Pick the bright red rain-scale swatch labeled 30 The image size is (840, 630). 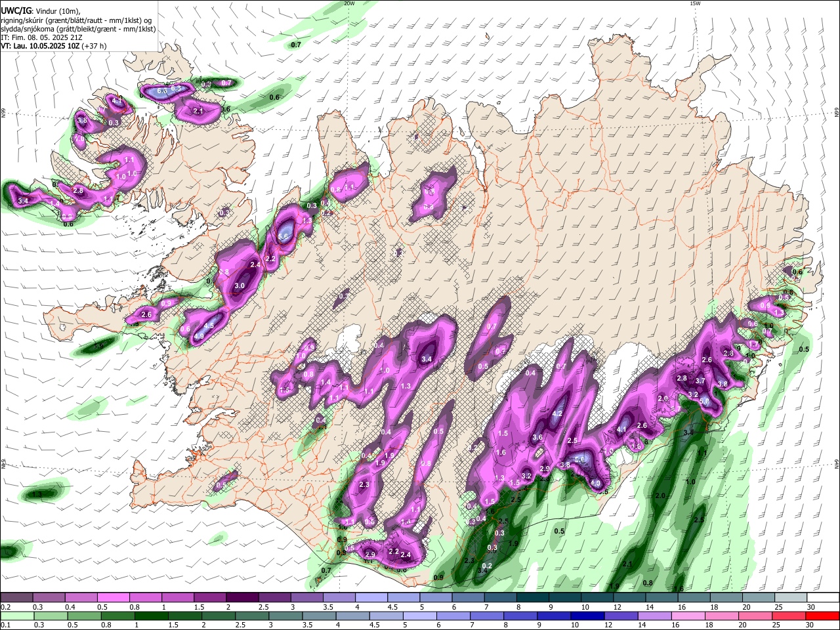(x=823, y=616)
